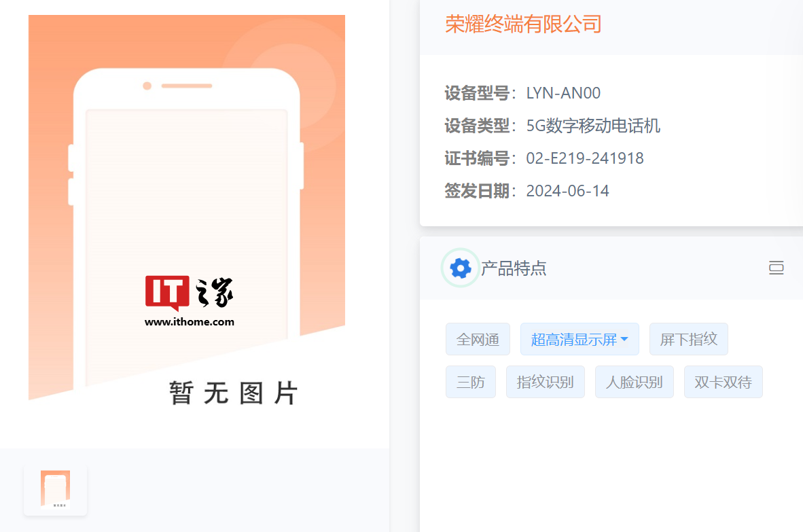Click the IT之家 logo watermark
The image size is (803, 532).
click(x=190, y=299)
